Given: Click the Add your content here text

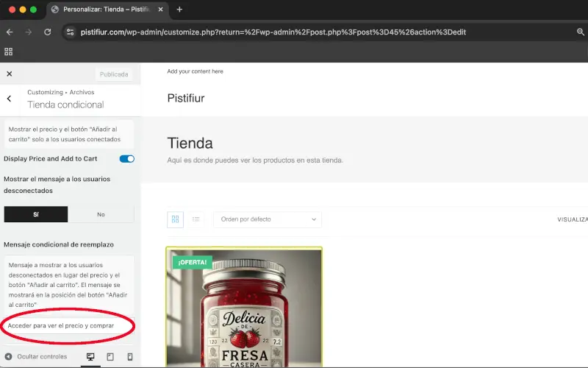Looking at the screenshot, I should pos(195,71).
